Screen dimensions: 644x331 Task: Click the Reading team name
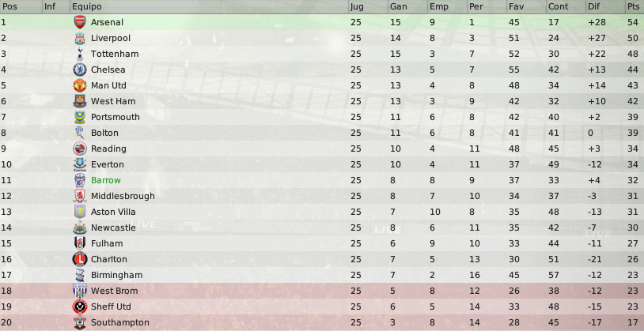108,149
